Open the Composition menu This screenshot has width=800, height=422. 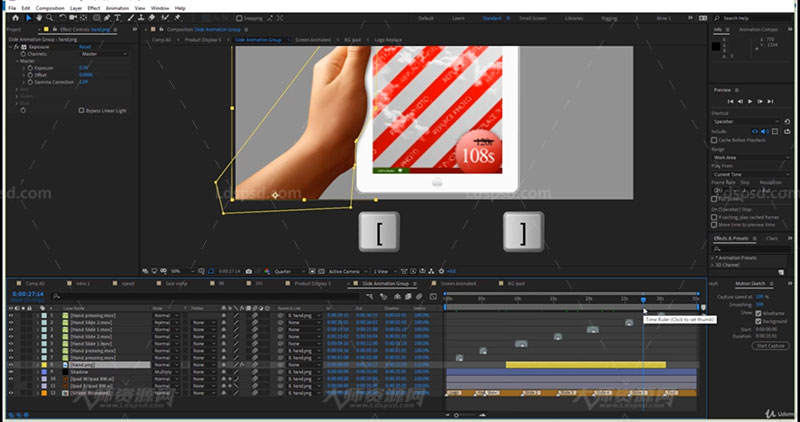coord(50,8)
